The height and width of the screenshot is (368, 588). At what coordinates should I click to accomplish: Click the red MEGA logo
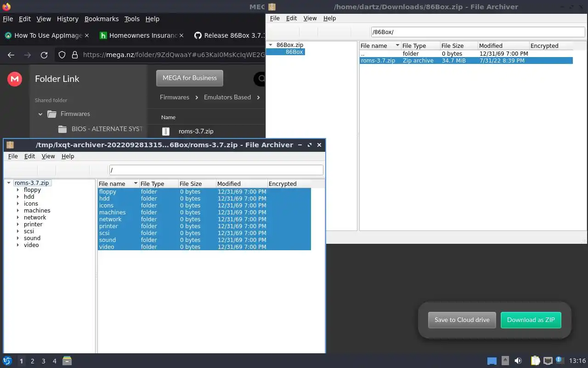click(x=15, y=79)
